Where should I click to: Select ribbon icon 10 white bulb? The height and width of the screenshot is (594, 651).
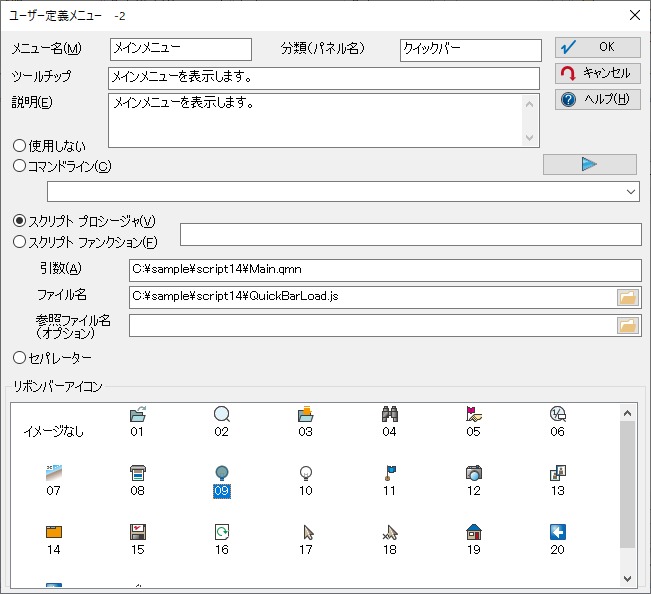point(306,481)
